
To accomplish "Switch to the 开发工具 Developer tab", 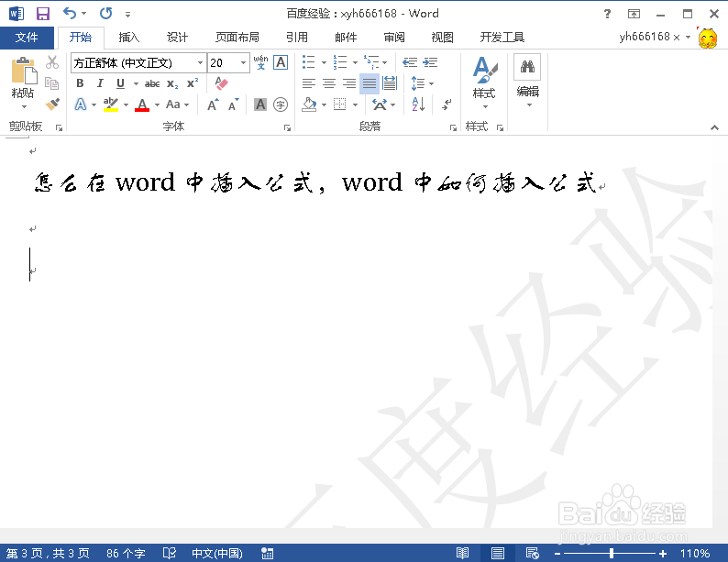I will click(502, 38).
